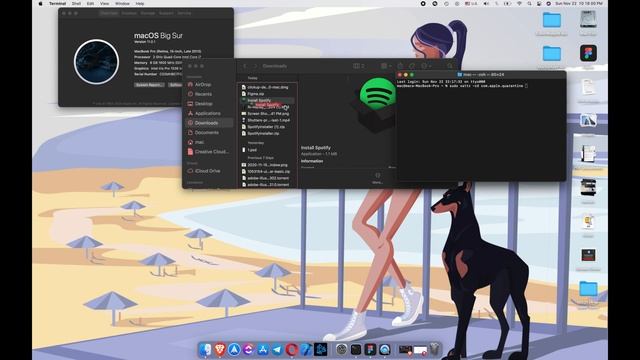Open Terminal from the Dock
Viewport: 640px width, 360px height.
coord(356,349)
